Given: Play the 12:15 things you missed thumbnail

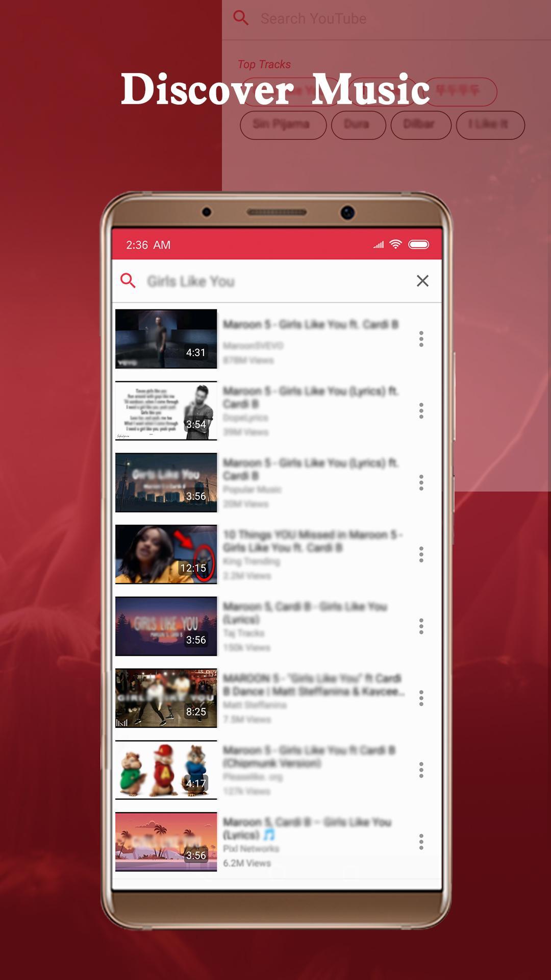Looking at the screenshot, I should point(166,554).
